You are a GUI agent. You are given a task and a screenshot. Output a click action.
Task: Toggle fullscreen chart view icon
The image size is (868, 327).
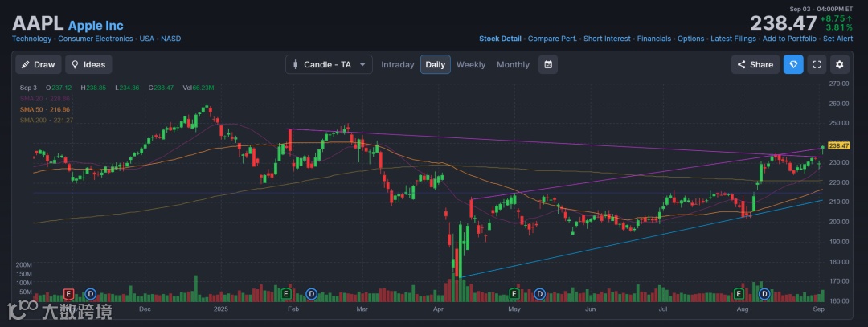coord(817,65)
